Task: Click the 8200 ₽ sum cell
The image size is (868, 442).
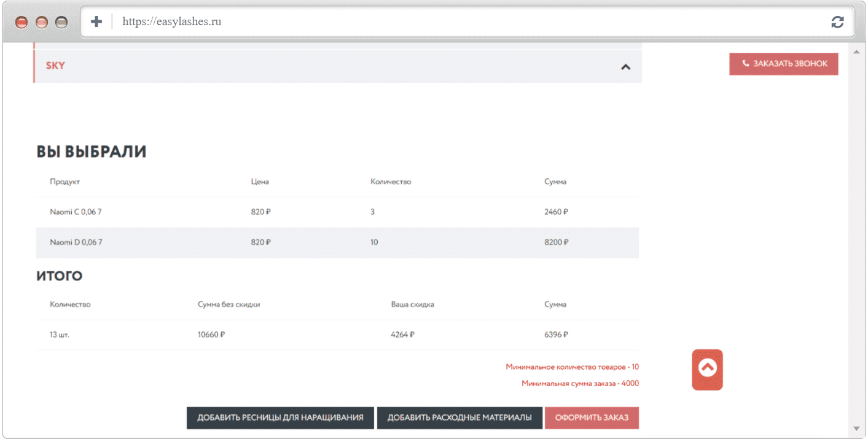Action: [556, 242]
